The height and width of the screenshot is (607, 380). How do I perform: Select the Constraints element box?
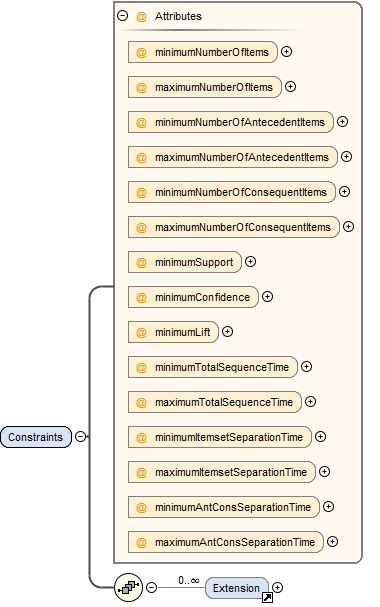36,437
